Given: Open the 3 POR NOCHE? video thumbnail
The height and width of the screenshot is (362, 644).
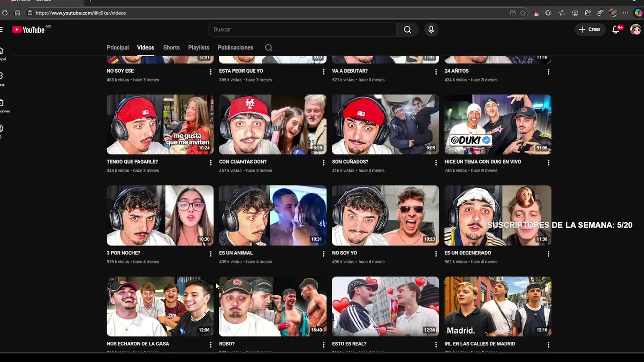Looking at the screenshot, I should point(160,215).
